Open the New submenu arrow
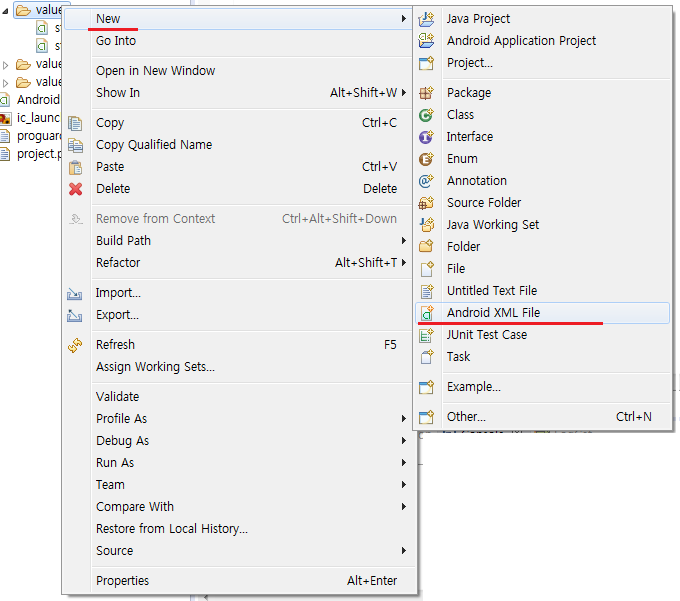This screenshot has width=680, height=601. (404, 19)
